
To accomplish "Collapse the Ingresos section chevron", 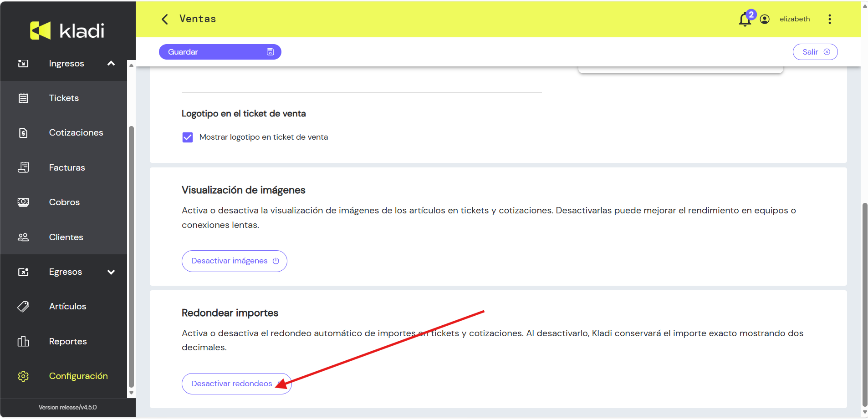I will coord(111,63).
